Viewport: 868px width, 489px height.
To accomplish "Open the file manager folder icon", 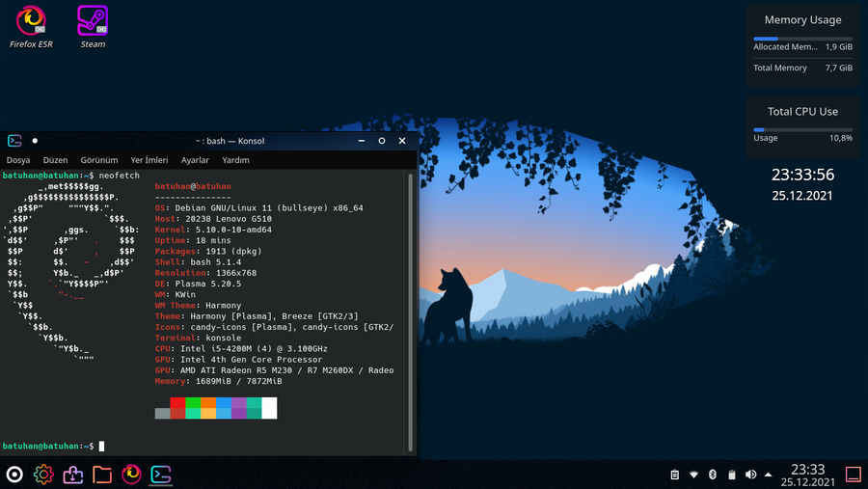I will (x=102, y=475).
